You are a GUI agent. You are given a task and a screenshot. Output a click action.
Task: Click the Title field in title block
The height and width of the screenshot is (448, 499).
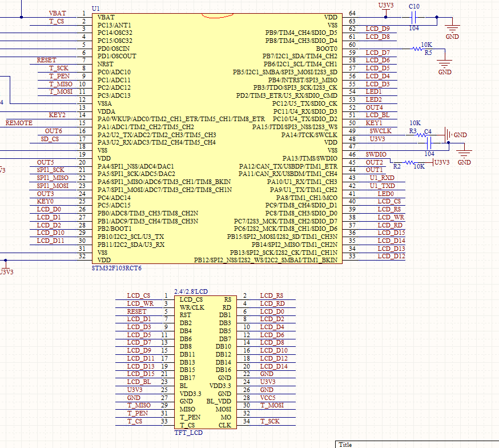pos(345,445)
